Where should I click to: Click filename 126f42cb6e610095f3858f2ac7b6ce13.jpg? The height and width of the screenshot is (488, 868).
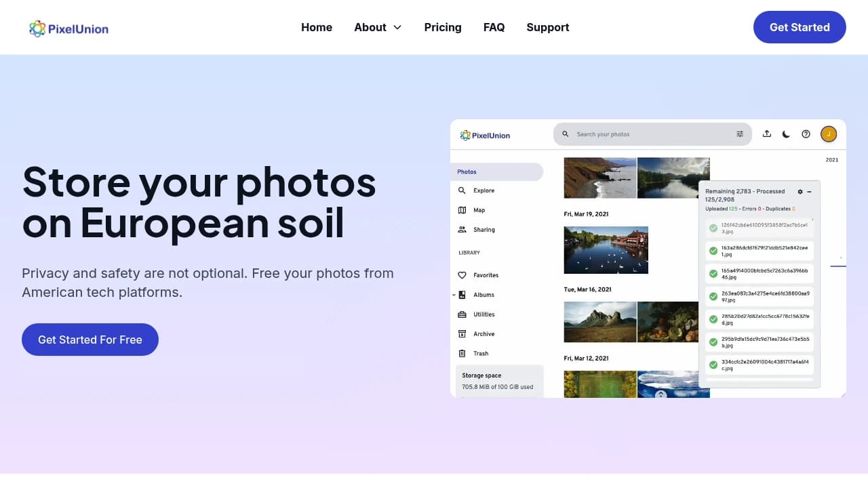[x=764, y=228]
